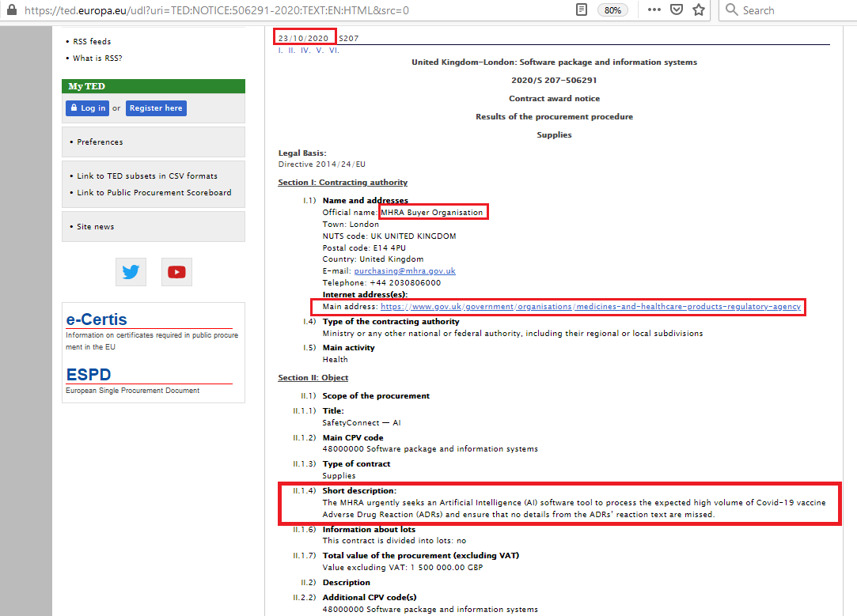Jump to section VI. anchor link
The image size is (857, 616).
tap(334, 51)
